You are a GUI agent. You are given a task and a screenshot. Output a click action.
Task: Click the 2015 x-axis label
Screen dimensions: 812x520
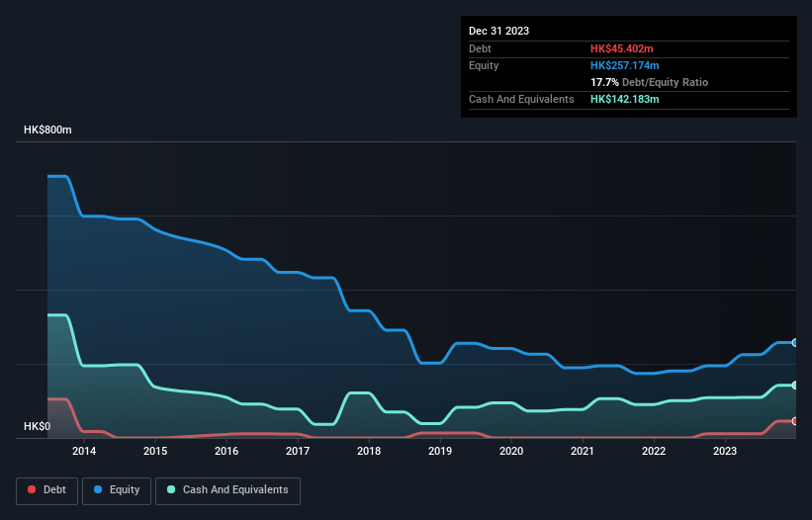click(155, 451)
